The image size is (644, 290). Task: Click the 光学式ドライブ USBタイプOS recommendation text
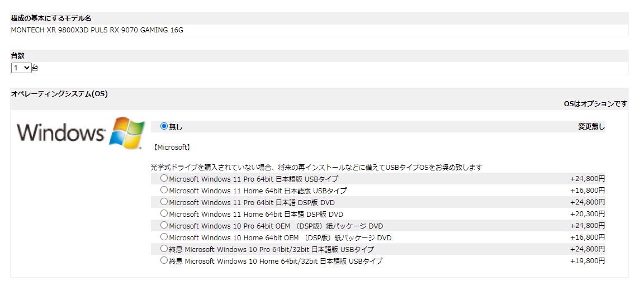click(x=316, y=167)
